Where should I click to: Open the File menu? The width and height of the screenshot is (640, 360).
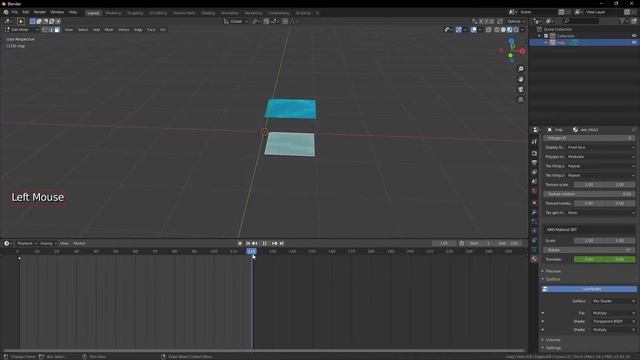click(15, 12)
